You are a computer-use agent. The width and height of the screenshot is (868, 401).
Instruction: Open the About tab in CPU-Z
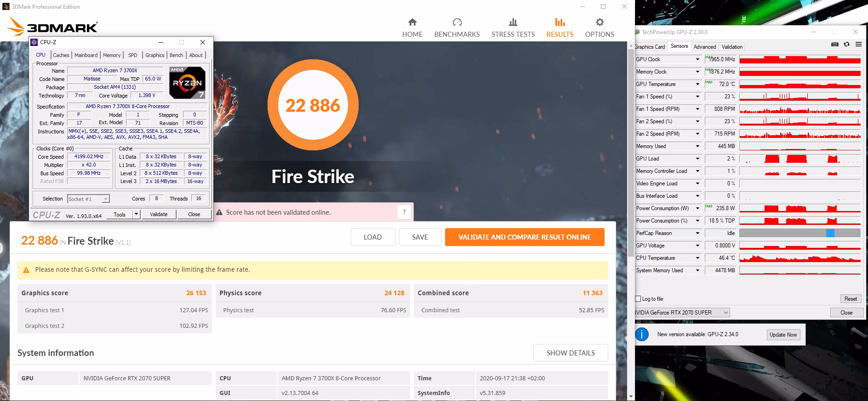(x=196, y=55)
